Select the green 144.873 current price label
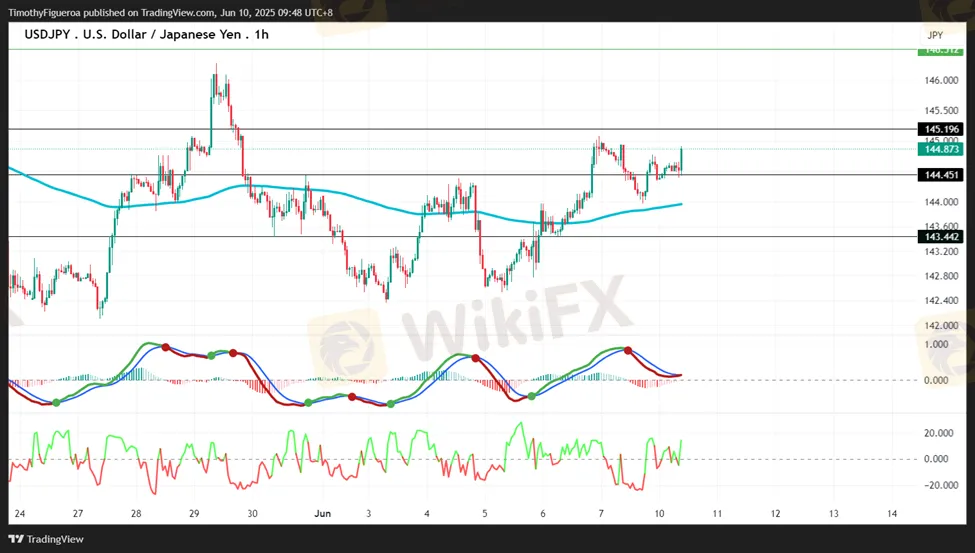The image size is (975, 553). point(941,149)
